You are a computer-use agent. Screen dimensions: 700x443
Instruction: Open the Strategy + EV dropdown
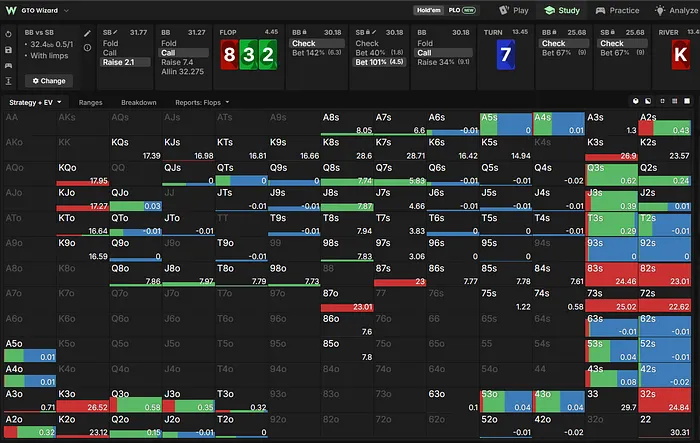[x=35, y=102]
